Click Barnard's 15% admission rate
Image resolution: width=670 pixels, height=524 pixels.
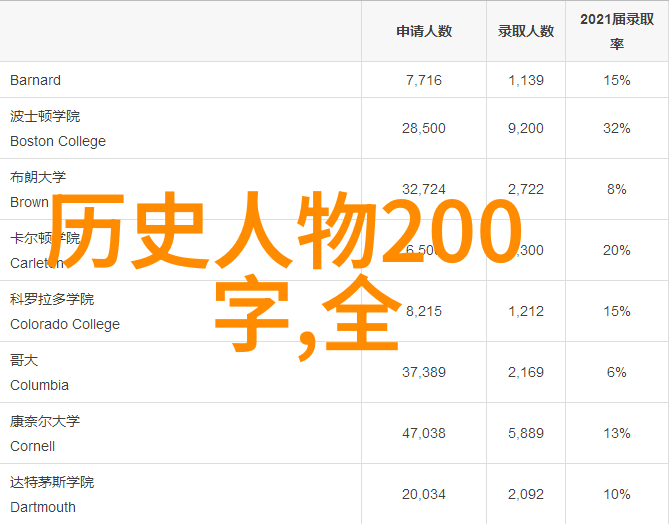pos(617,80)
